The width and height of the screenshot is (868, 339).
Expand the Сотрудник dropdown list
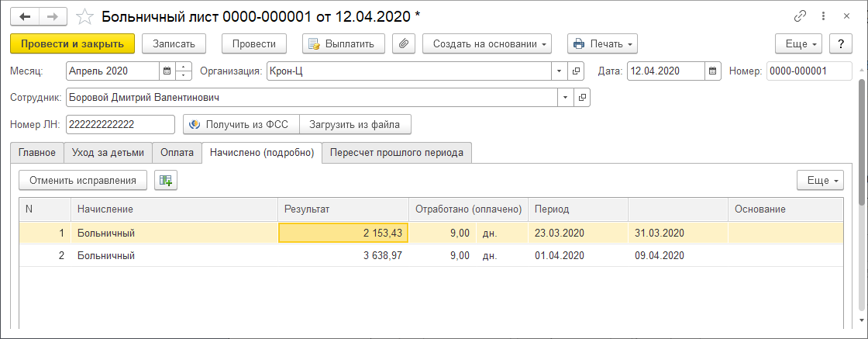pyautogui.click(x=565, y=98)
